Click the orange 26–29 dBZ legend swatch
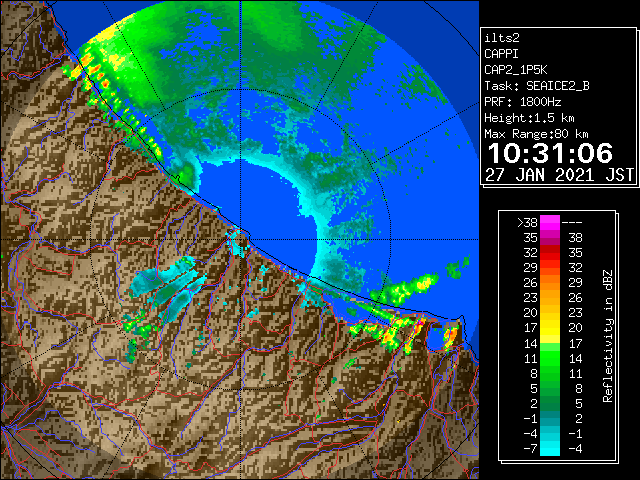 click(x=550, y=282)
